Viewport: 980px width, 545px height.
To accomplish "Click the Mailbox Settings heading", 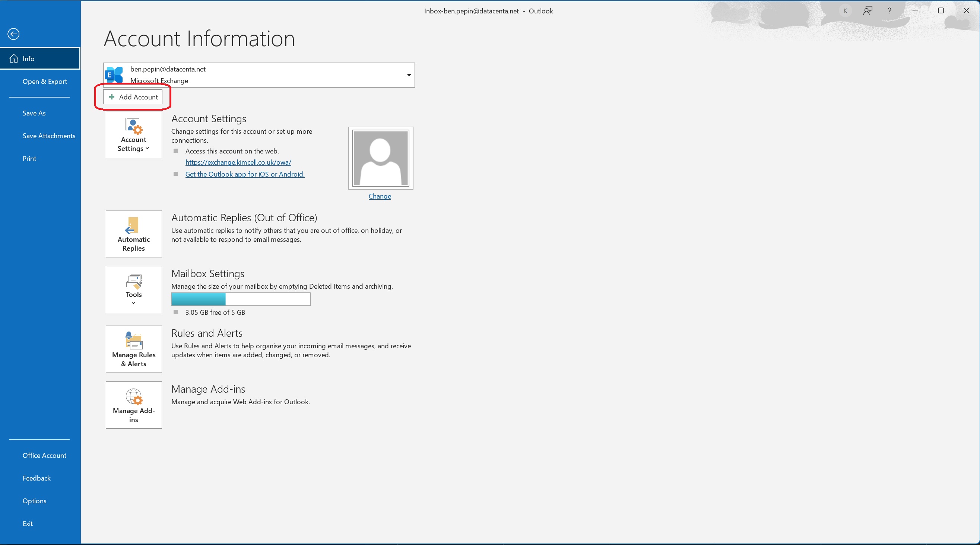I will click(208, 274).
